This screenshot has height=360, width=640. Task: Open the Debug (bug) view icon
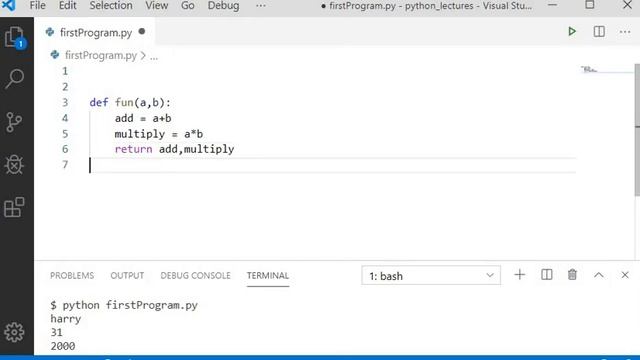[14, 165]
